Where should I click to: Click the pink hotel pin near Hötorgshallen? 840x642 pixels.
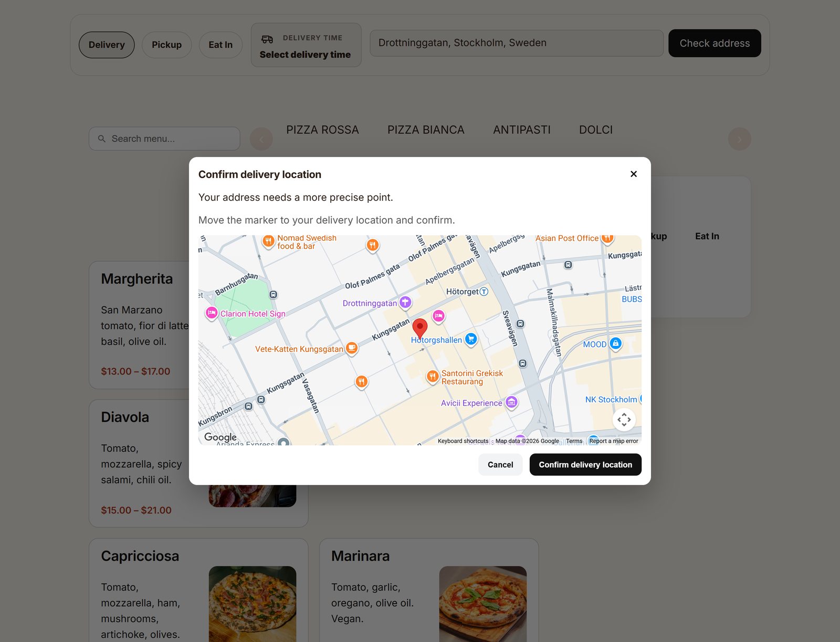pos(439,316)
